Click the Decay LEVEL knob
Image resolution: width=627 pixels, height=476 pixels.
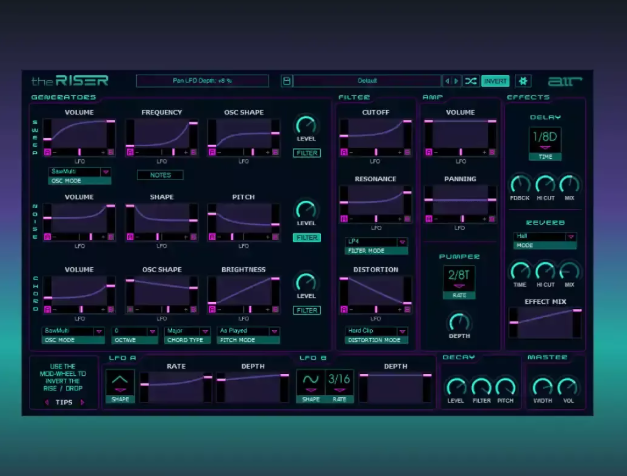[x=456, y=387]
